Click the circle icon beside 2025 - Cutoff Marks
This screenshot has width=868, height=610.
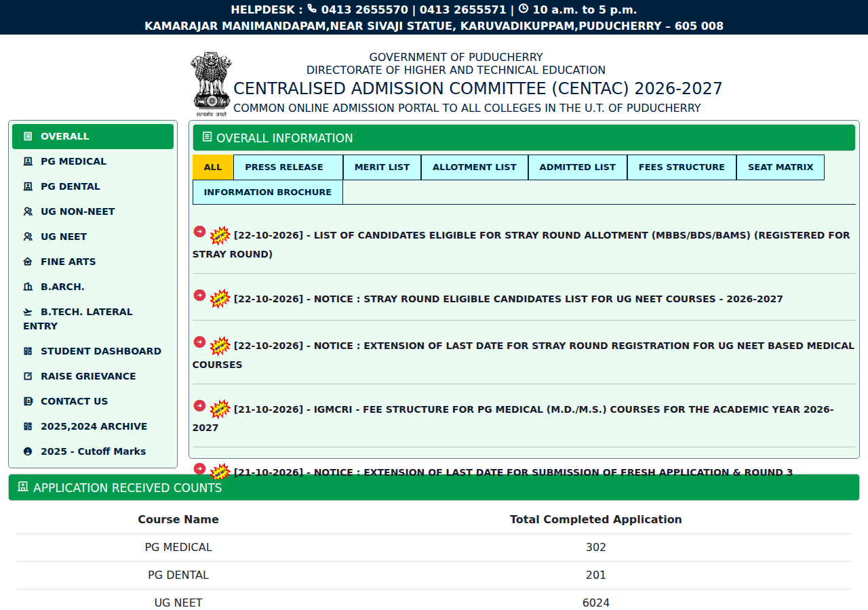pos(28,451)
